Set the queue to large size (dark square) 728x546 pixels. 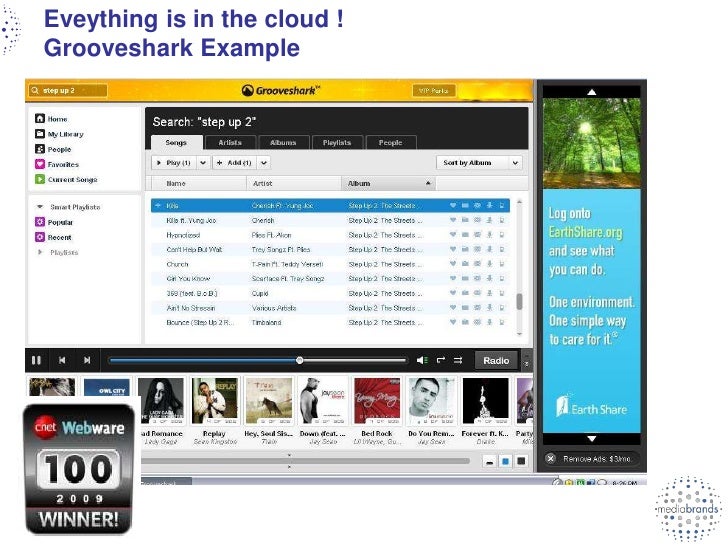(521, 461)
